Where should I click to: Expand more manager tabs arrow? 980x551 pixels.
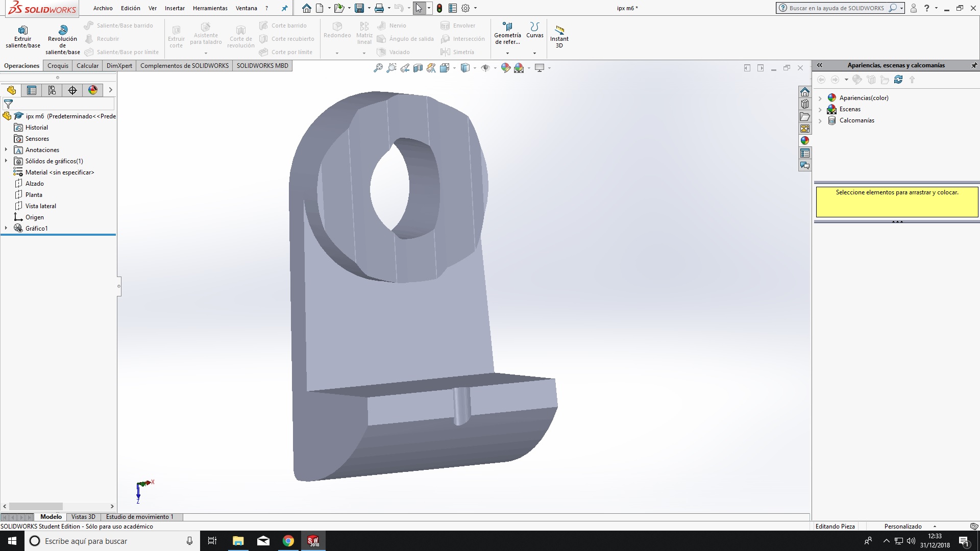[x=110, y=90]
